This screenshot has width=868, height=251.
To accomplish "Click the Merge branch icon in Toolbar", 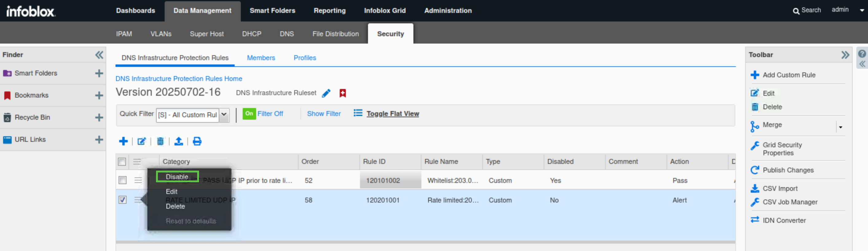I will (x=755, y=126).
